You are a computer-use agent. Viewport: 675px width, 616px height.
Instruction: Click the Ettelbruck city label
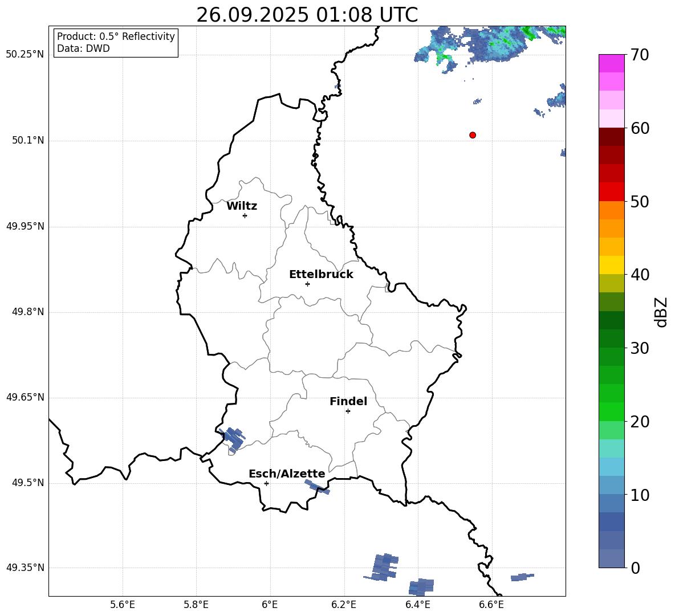coord(321,275)
